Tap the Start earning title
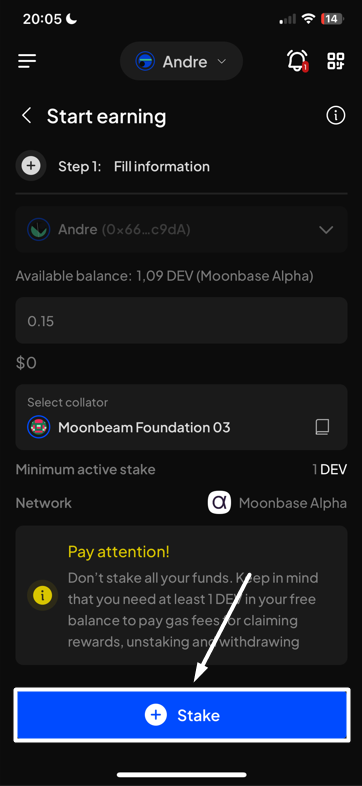 pyautogui.click(x=106, y=116)
